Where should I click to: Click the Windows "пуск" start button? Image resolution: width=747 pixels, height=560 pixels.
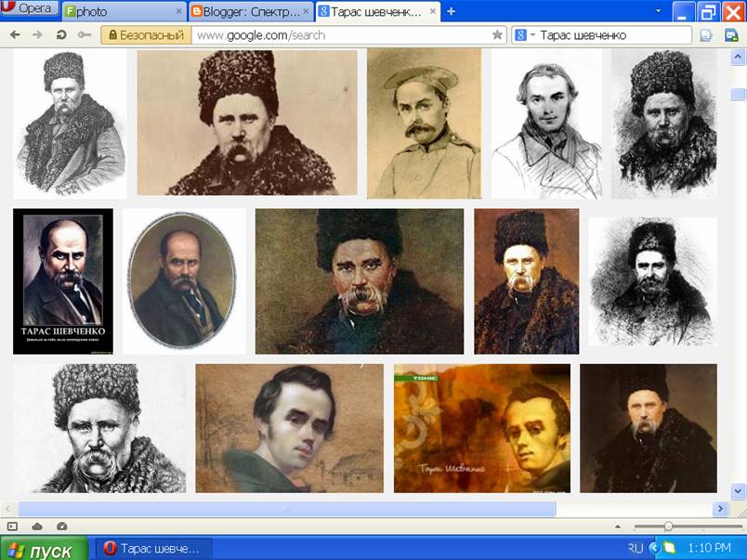pyautogui.click(x=44, y=549)
